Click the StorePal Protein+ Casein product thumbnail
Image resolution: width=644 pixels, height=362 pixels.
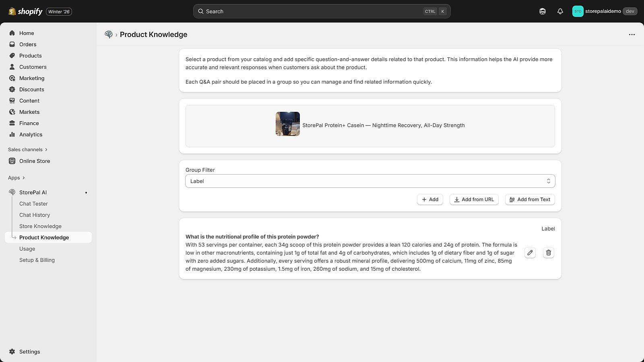(288, 124)
